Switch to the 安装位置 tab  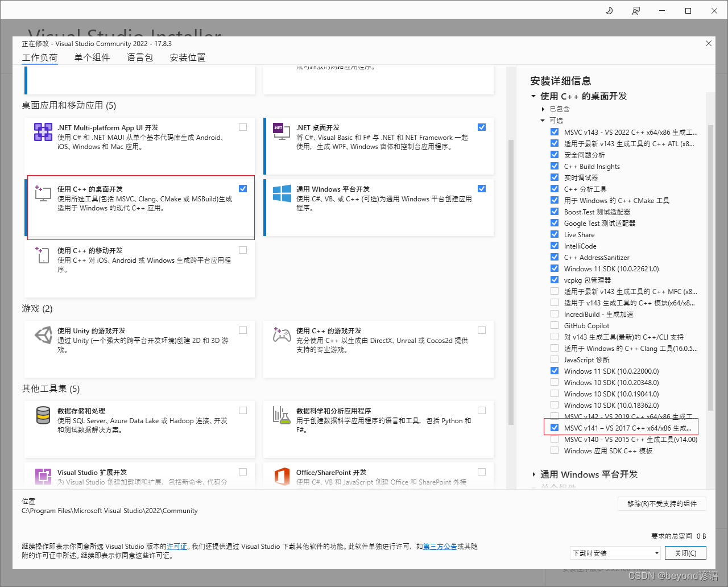(188, 57)
